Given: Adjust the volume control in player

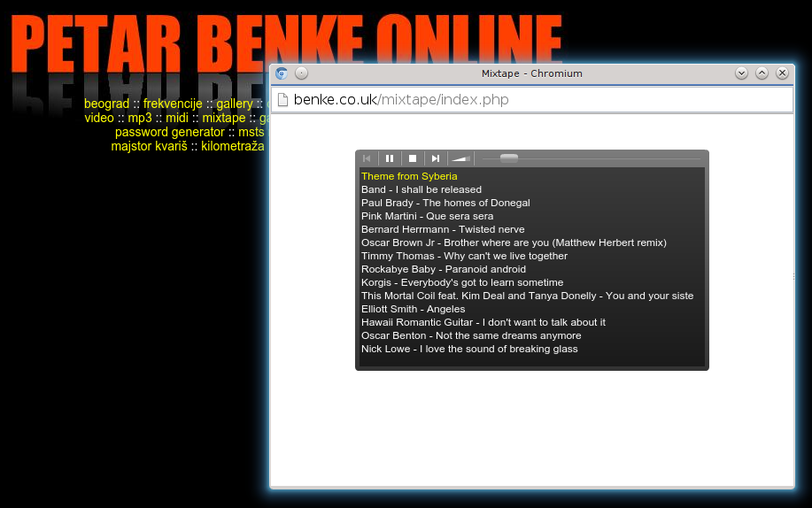Looking at the screenshot, I should click(x=460, y=158).
